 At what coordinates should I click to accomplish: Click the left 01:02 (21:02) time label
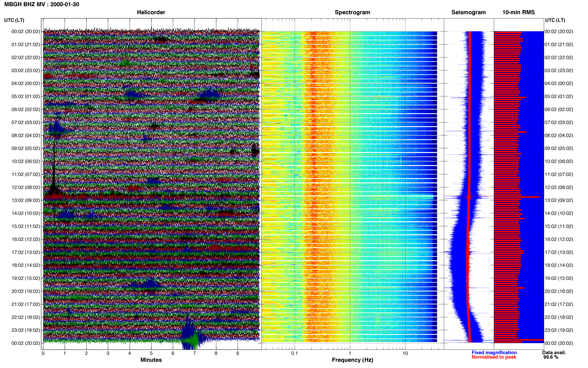click(x=26, y=45)
